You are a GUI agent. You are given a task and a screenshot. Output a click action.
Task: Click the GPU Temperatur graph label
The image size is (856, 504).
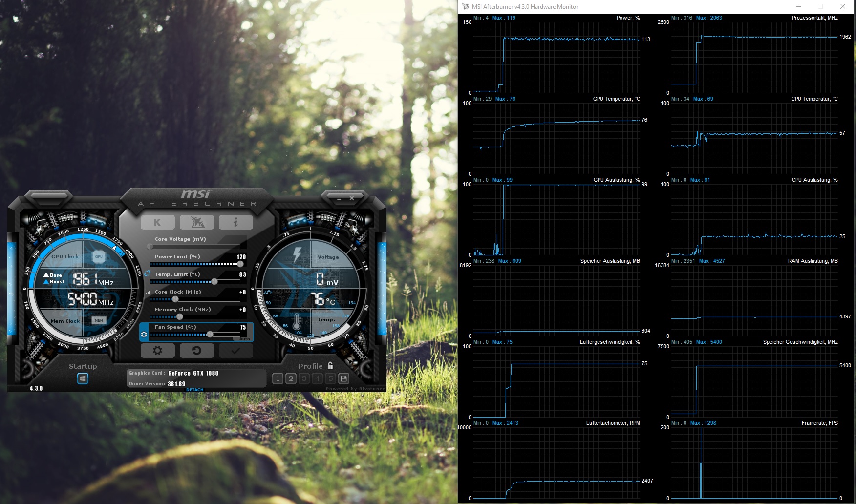617,99
